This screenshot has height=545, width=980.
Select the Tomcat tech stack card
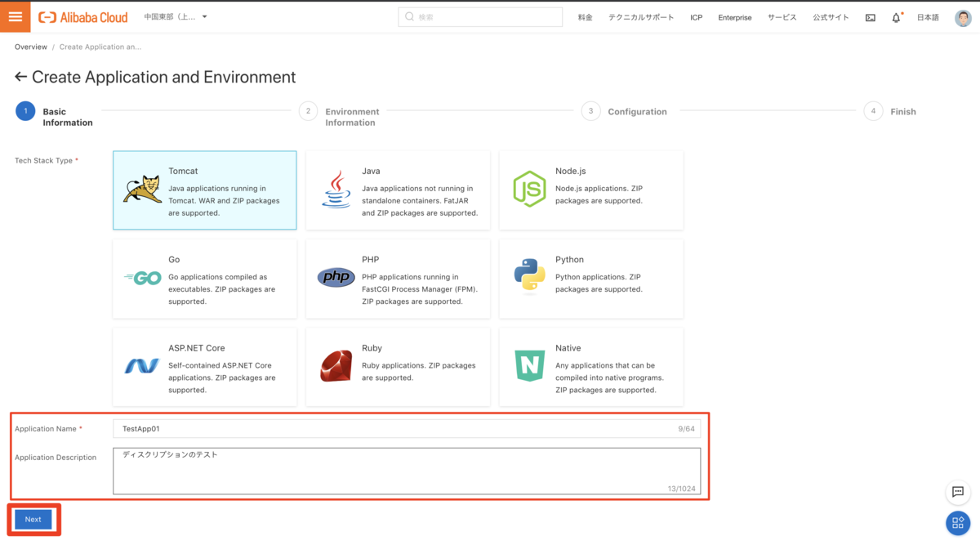(205, 190)
